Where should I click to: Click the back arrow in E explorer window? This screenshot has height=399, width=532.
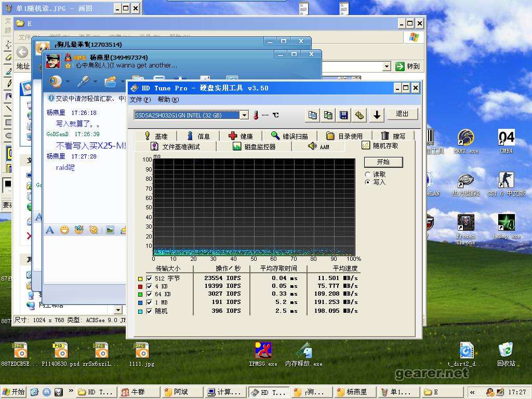[22, 52]
